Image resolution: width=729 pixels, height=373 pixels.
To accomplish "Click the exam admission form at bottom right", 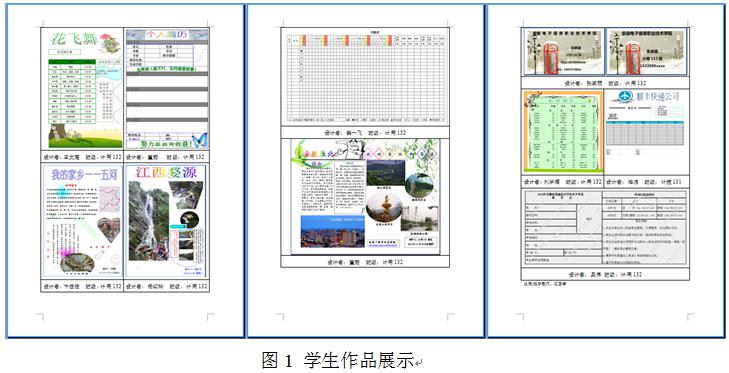I will [605, 228].
